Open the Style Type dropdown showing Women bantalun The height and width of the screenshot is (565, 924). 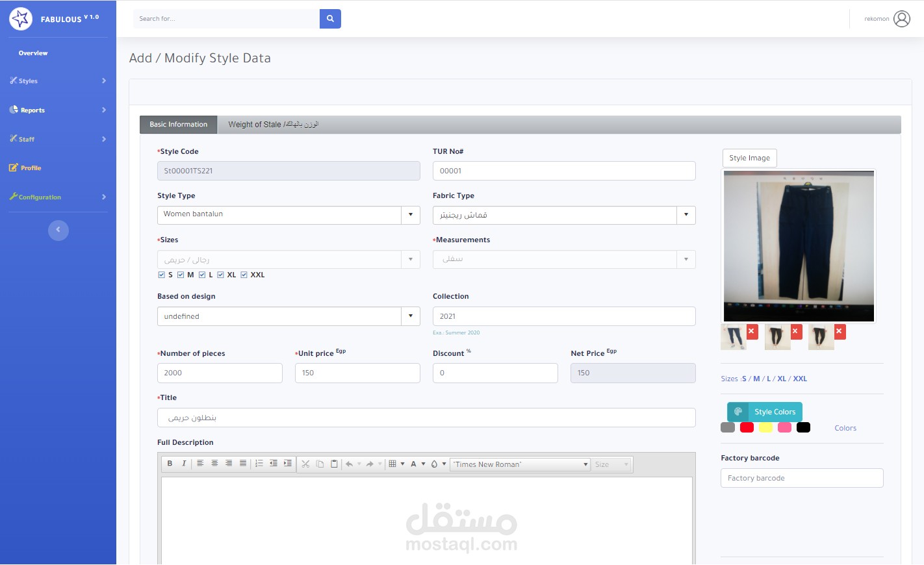410,214
